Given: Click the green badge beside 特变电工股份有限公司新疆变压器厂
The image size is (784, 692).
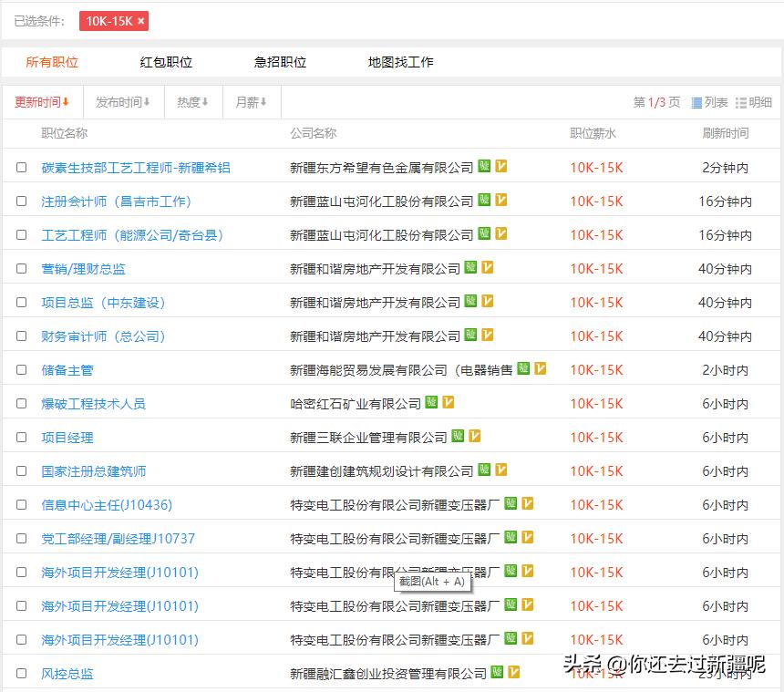Looking at the screenshot, I should click(511, 504).
